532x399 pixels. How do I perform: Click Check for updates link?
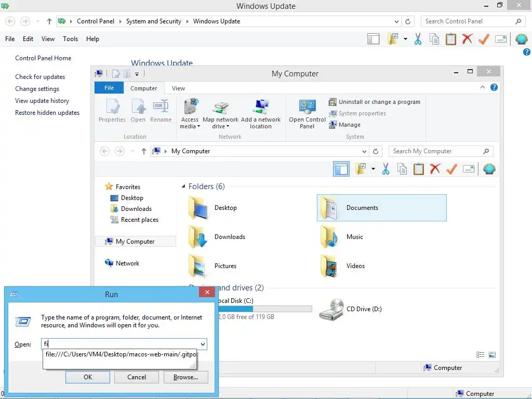[x=40, y=77]
